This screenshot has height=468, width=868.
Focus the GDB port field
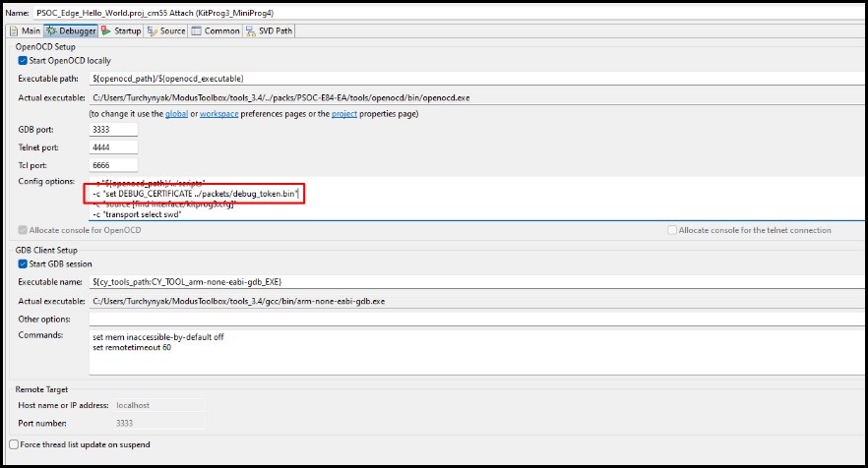pyautogui.click(x=113, y=130)
